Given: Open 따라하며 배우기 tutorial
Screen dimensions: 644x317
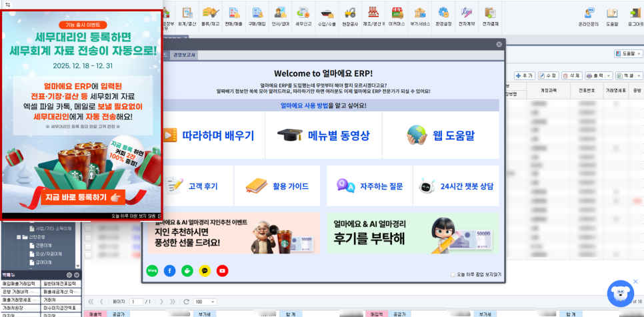Looking at the screenshot, I should (214, 135).
